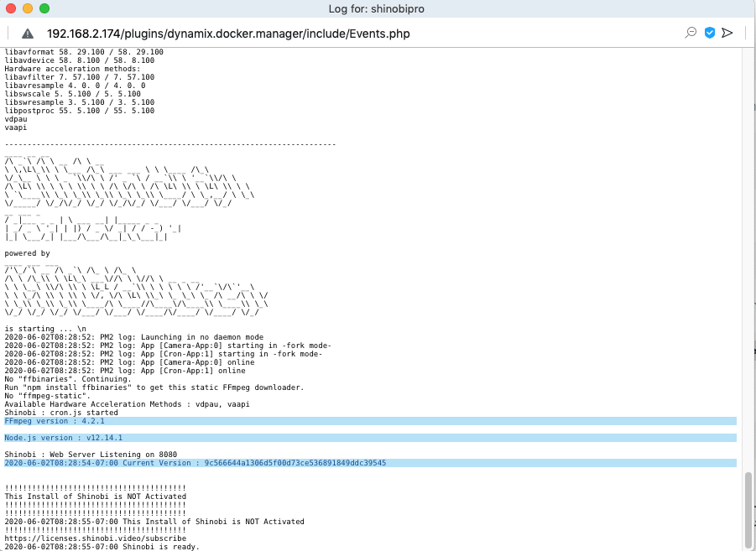Click highlighted line 'FFmpeg version : 4.2.1'
The width and height of the screenshot is (756, 551).
(370, 421)
